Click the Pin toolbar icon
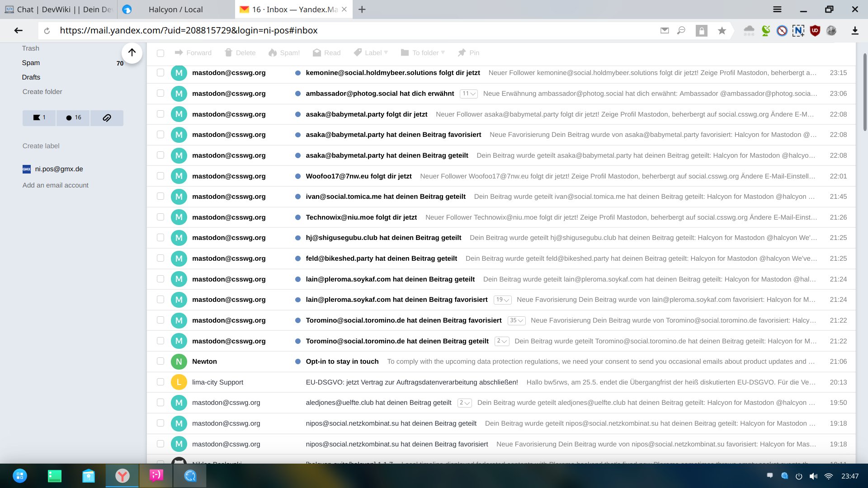 point(468,53)
